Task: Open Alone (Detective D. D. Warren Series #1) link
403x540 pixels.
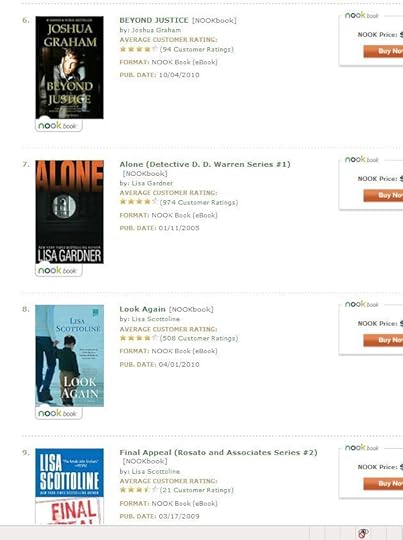Action: [x=205, y=164]
